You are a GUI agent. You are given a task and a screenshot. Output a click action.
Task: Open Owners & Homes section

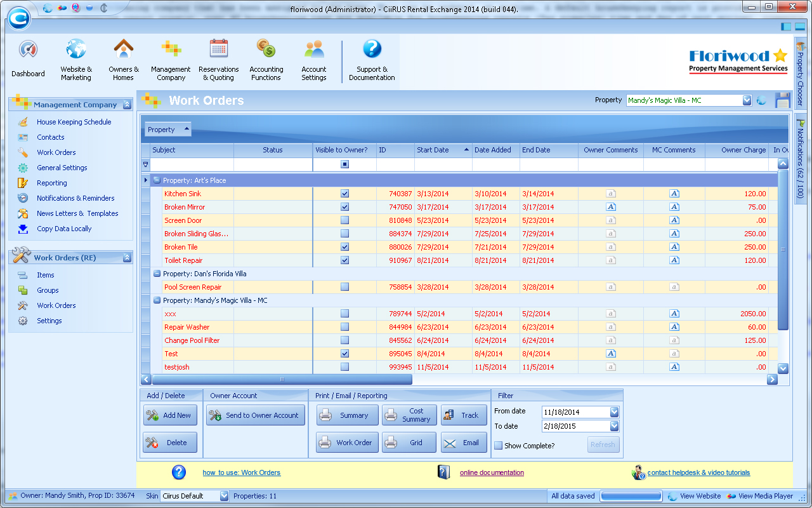pos(124,59)
